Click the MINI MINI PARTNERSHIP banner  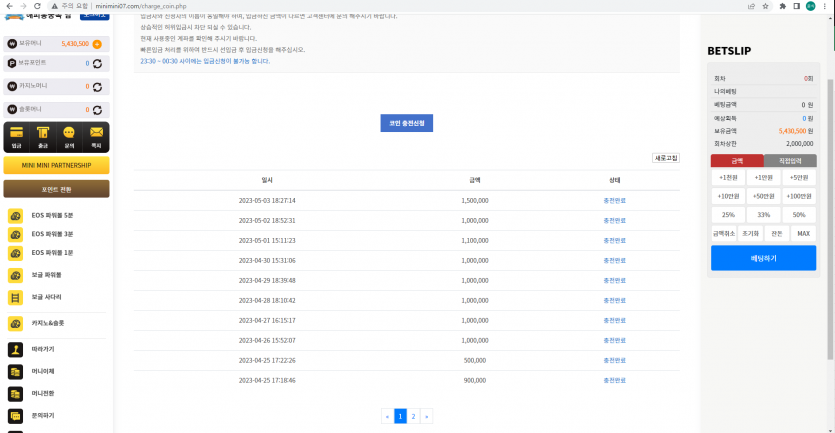pos(57,165)
